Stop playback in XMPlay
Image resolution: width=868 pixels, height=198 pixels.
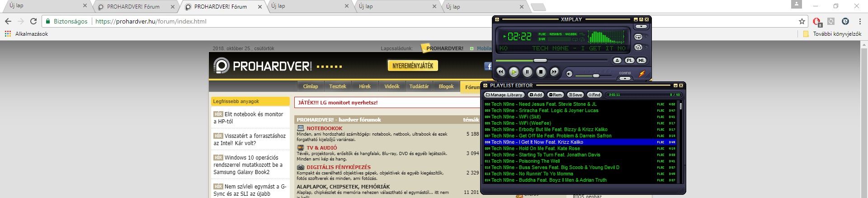(541, 72)
